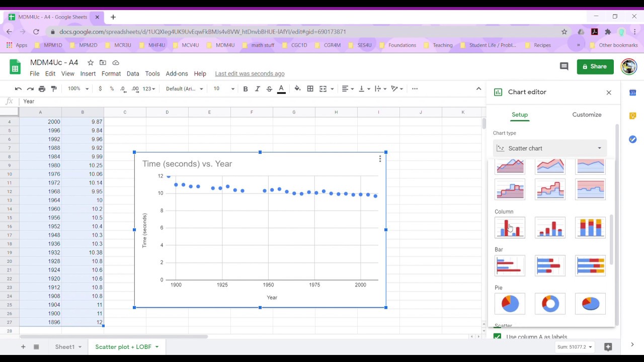Image resolution: width=644 pixels, height=362 pixels.
Task: Open the all sheets list
Action: point(36,347)
